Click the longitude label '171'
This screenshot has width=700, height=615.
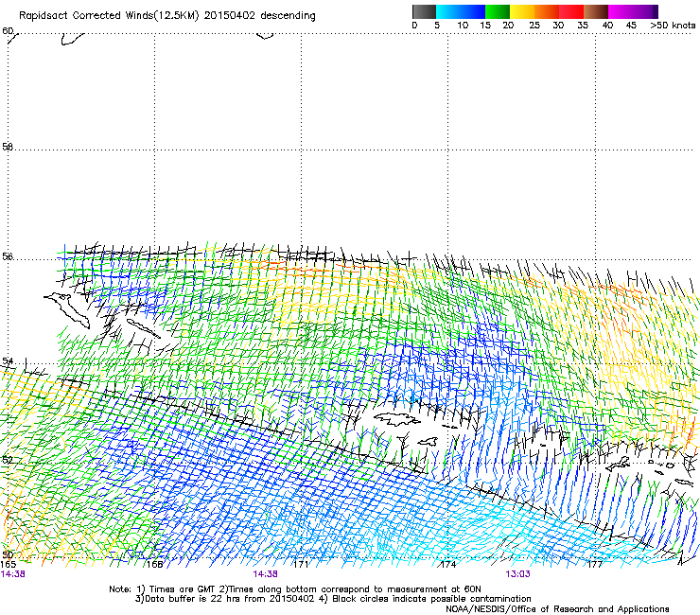302,564
